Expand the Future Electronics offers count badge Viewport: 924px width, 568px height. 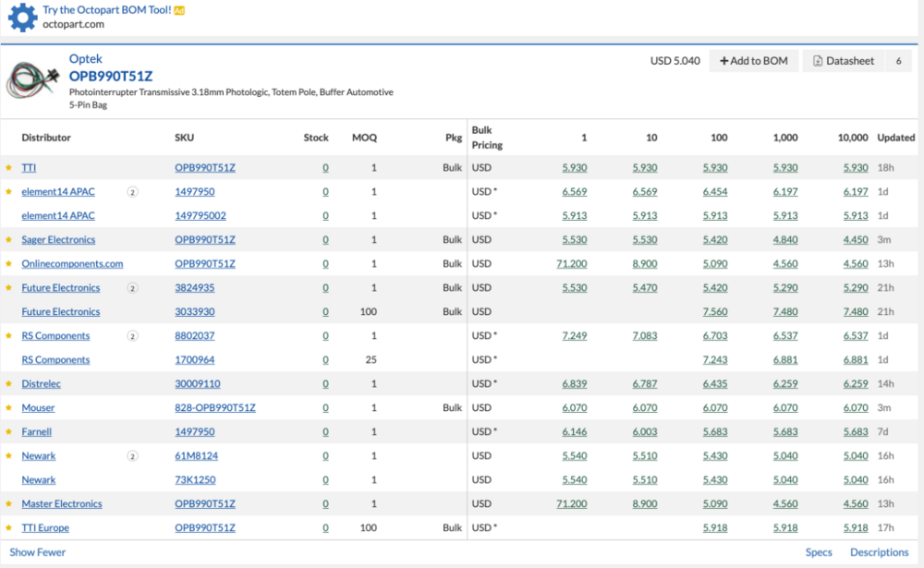click(132, 288)
